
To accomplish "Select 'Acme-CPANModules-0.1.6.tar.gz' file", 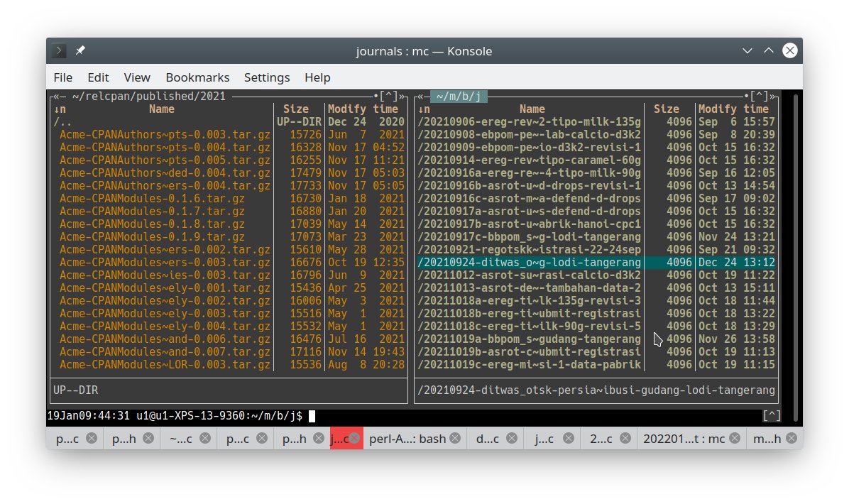I will coord(229,199).
